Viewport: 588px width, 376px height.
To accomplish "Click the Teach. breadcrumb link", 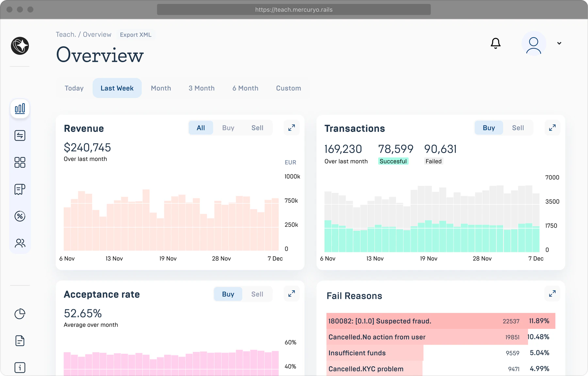I will [66, 35].
